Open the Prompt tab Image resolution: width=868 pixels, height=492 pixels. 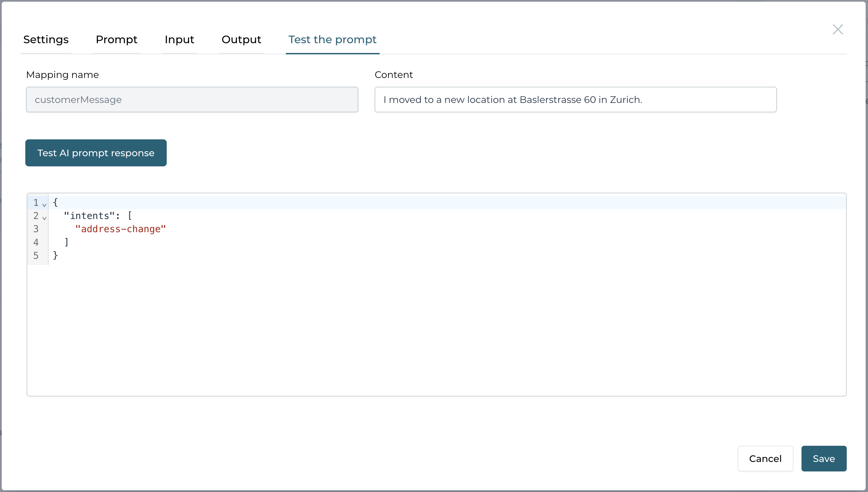pos(116,39)
